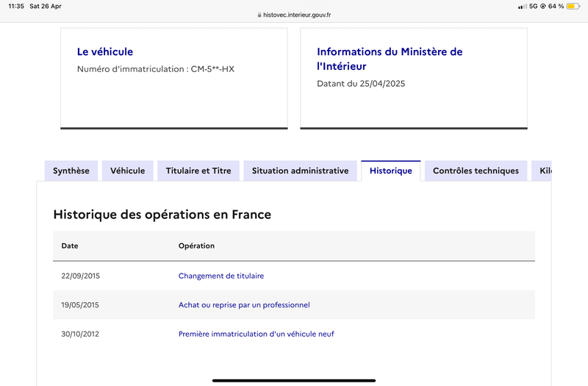The height and width of the screenshot is (386, 588).
Task: Click the date 30/10/2012 cell
Action: [80, 334]
